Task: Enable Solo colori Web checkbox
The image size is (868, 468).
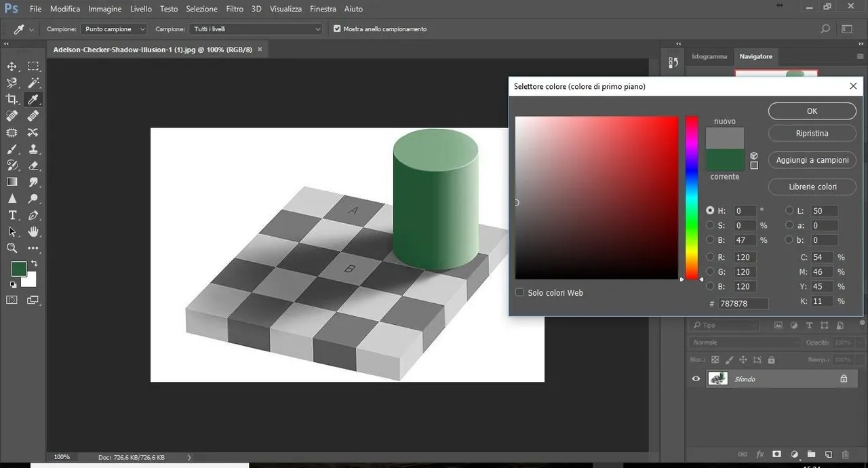Action: pyautogui.click(x=519, y=292)
